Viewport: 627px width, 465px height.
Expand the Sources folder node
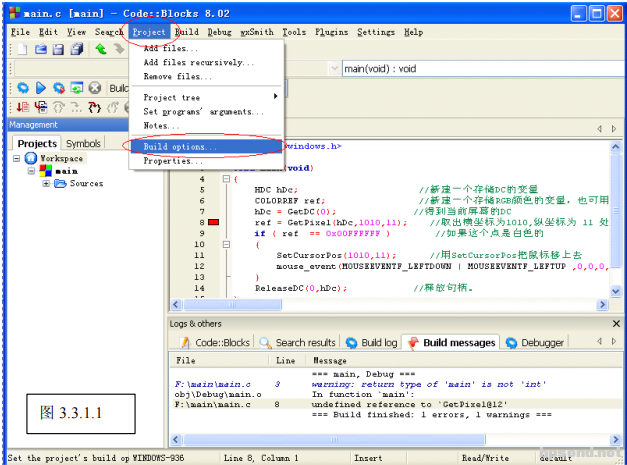[46, 184]
